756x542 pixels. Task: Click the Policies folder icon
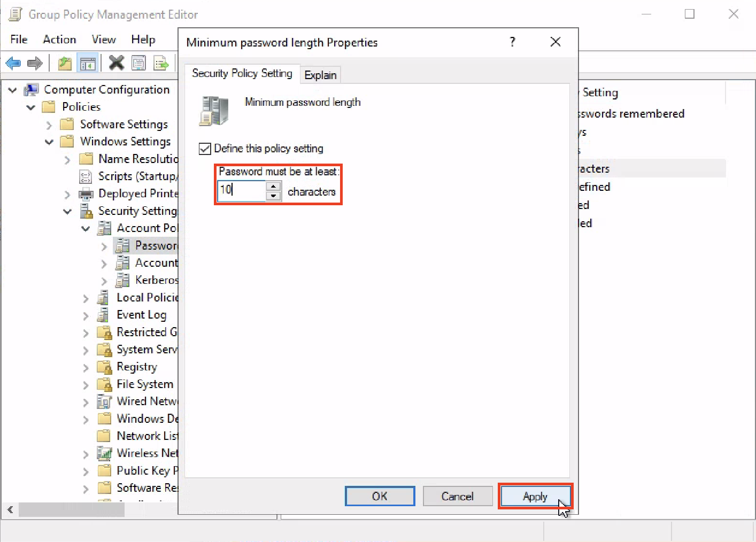pyautogui.click(x=49, y=107)
